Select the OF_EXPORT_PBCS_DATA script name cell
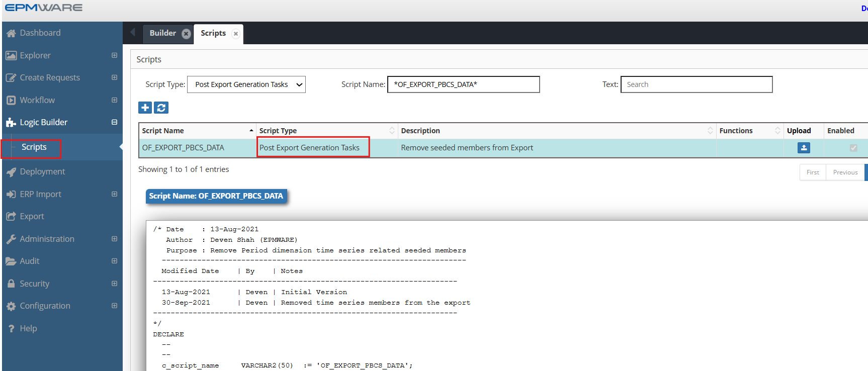Image resolution: width=868 pixels, height=371 pixels. click(197, 148)
